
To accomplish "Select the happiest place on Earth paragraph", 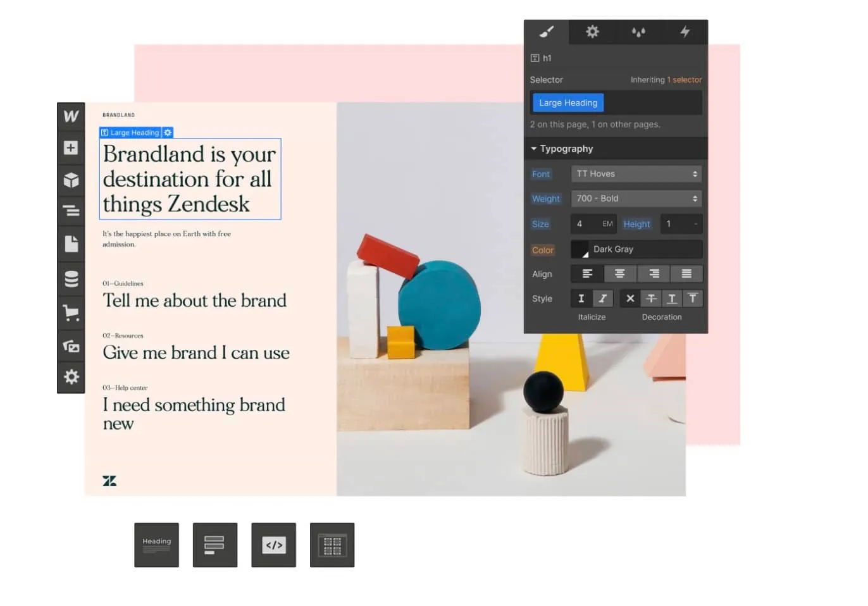I will click(x=166, y=238).
